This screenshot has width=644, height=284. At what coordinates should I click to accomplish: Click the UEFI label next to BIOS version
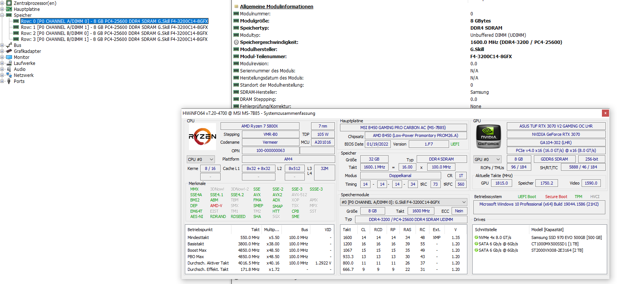(455, 144)
